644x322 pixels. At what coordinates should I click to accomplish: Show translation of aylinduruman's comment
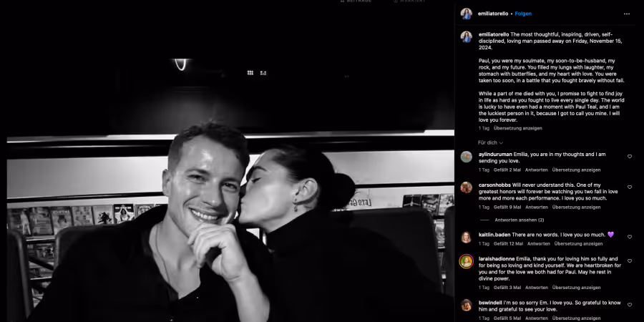pyautogui.click(x=576, y=170)
